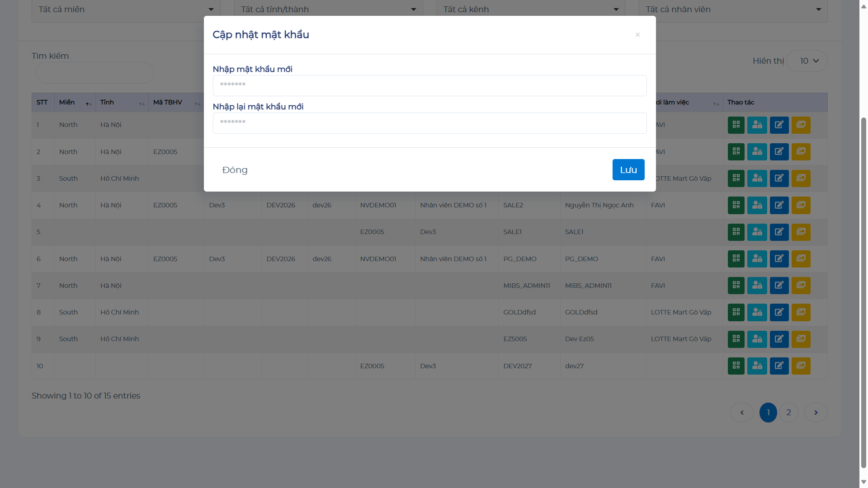Click next page arrow in pagination
This screenshot has height=488, width=868.
coord(816,413)
